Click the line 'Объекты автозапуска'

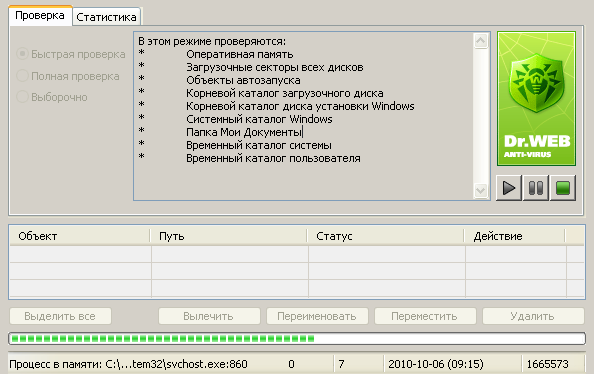click(243, 80)
